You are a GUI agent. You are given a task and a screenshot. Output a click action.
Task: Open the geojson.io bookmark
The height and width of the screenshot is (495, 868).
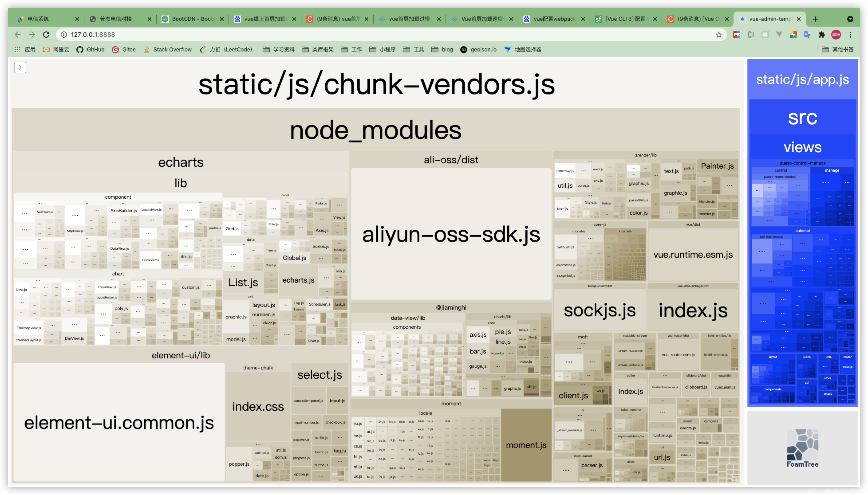pos(478,50)
